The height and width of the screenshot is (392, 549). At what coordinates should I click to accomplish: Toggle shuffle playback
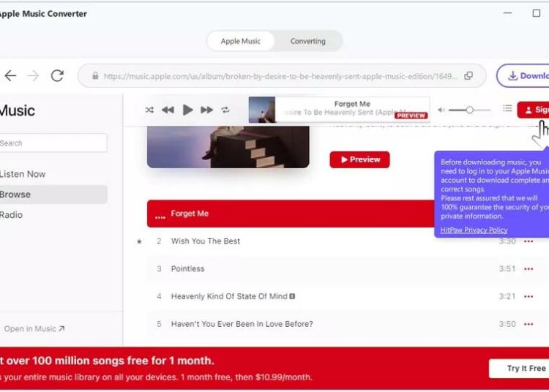coord(149,110)
